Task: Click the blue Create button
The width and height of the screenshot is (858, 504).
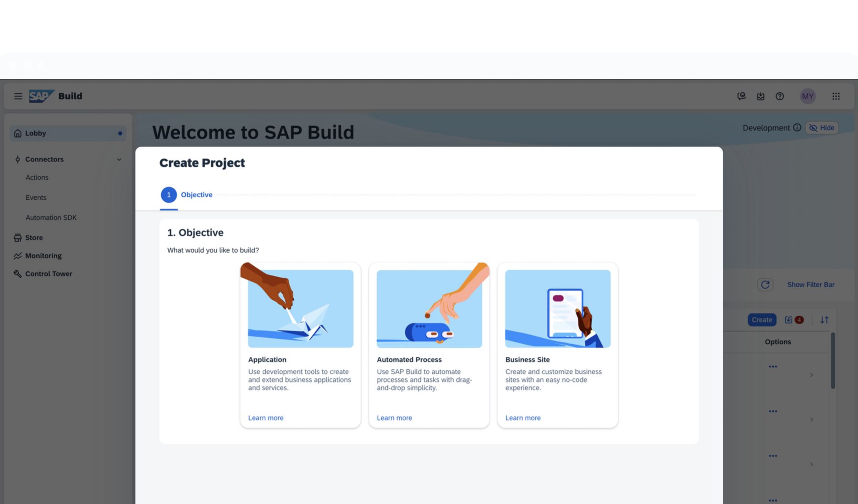Action: point(761,320)
